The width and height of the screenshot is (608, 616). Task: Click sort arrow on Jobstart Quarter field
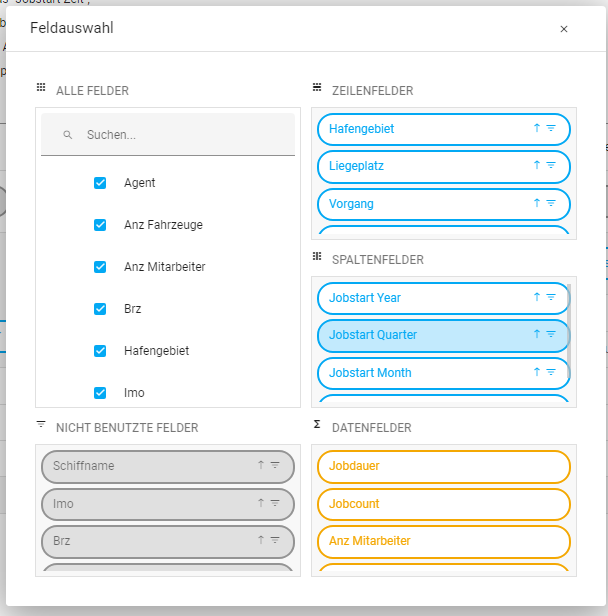click(537, 335)
